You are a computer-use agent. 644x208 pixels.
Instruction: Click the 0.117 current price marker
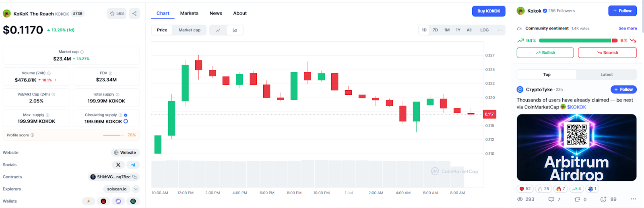pos(489,114)
